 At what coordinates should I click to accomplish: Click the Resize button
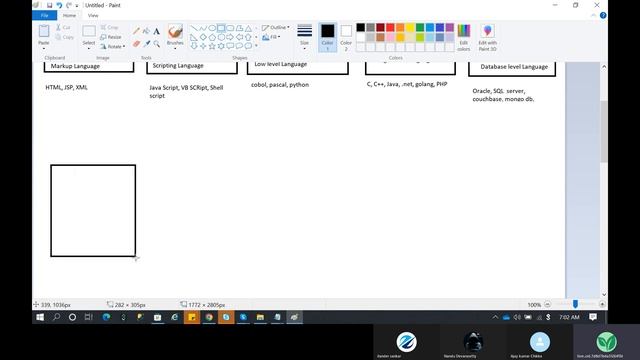111,37
